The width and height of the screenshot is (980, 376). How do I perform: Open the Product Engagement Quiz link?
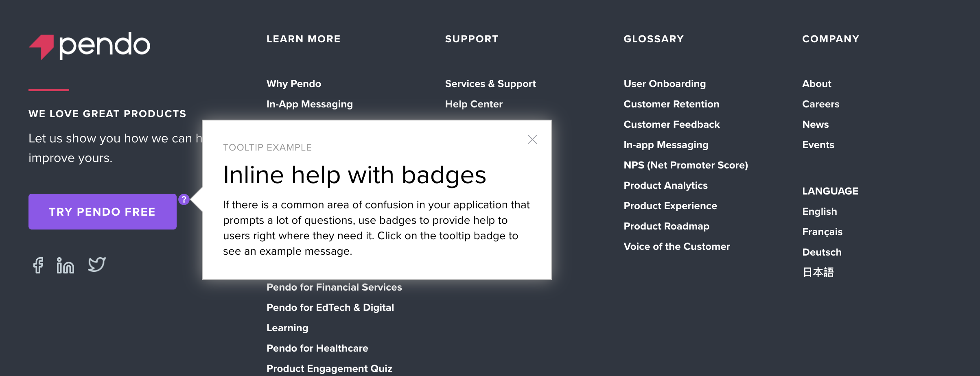[x=329, y=369]
